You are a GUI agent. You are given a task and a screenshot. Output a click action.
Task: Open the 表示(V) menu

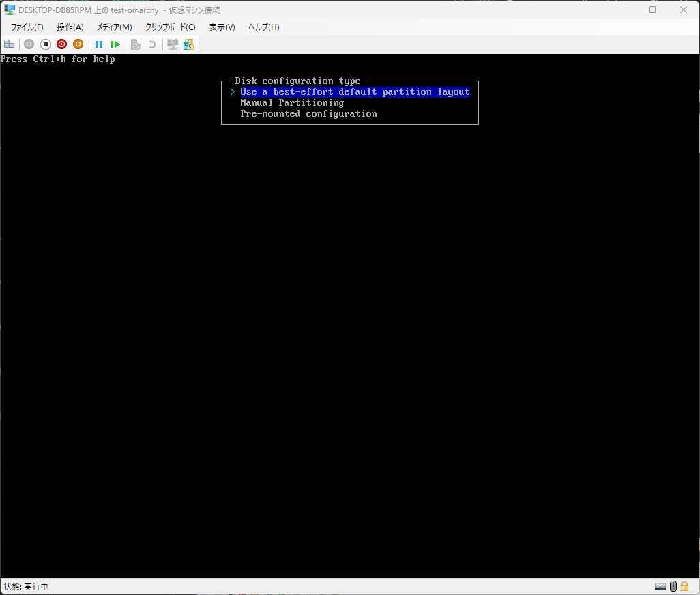(222, 27)
